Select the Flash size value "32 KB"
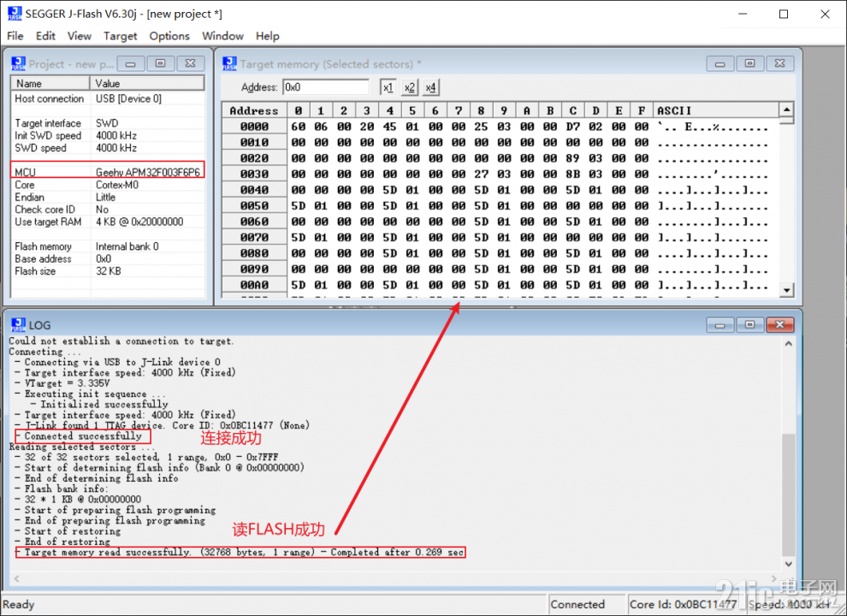 (x=108, y=271)
